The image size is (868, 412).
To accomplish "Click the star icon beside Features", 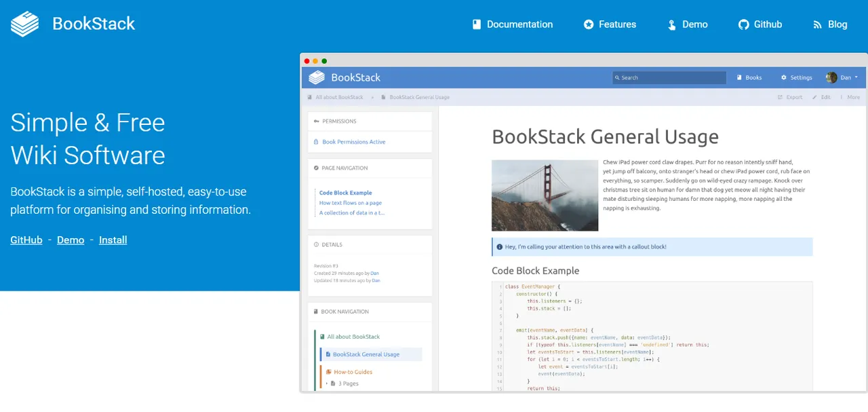I will click(589, 24).
